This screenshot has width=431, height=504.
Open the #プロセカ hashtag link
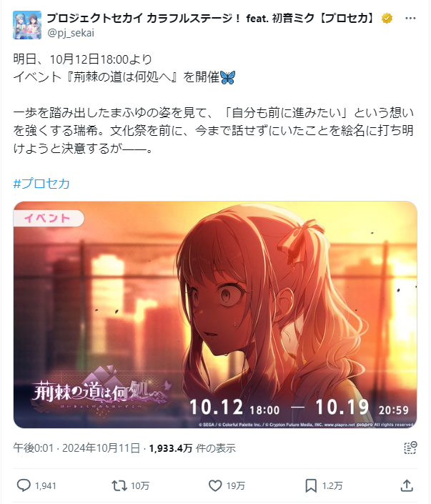coord(41,184)
